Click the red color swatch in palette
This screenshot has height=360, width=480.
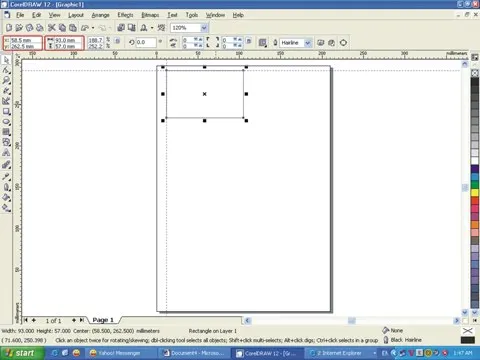[475, 200]
